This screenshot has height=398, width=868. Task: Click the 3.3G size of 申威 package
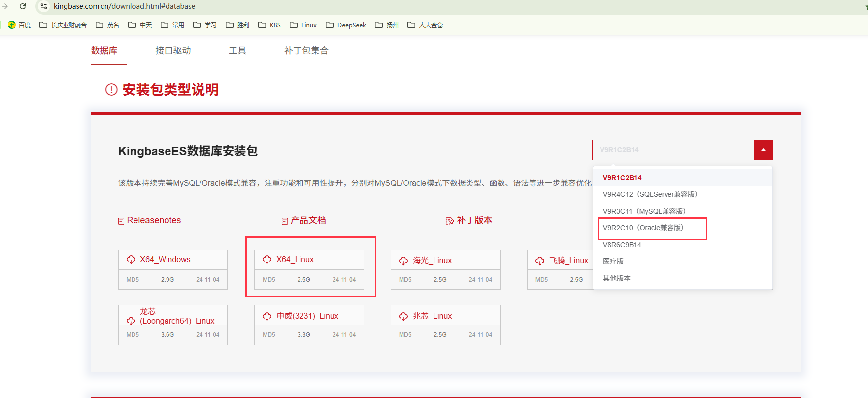click(304, 335)
